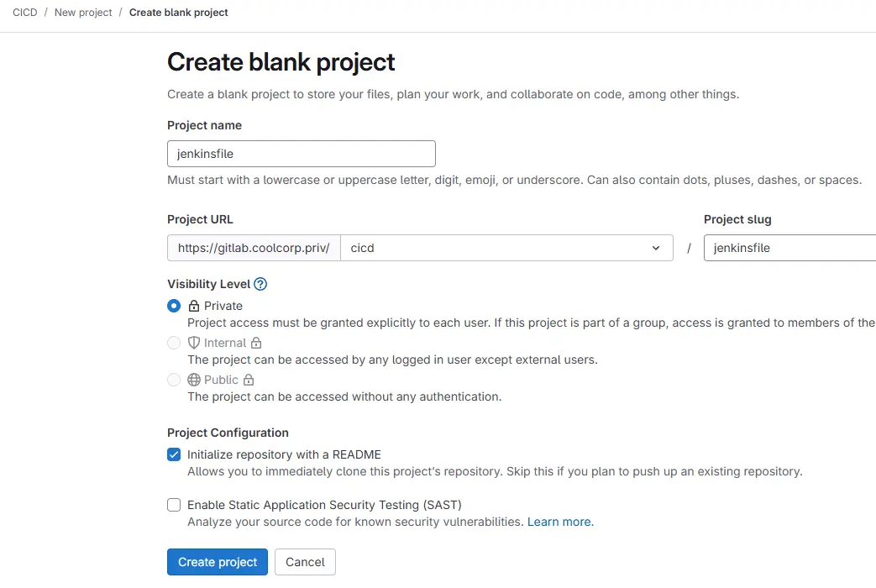The image size is (876, 588).
Task: Select the Public visibility radio button
Action: (x=174, y=380)
